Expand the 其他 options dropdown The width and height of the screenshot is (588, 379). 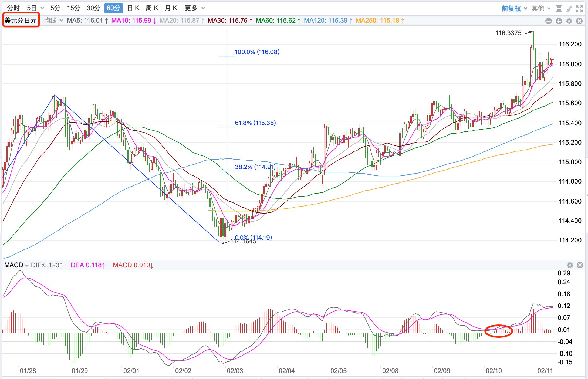(x=541, y=8)
